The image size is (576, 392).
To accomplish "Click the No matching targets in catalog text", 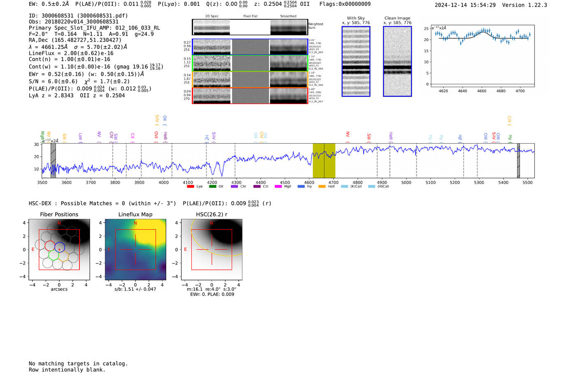I will point(78,364).
